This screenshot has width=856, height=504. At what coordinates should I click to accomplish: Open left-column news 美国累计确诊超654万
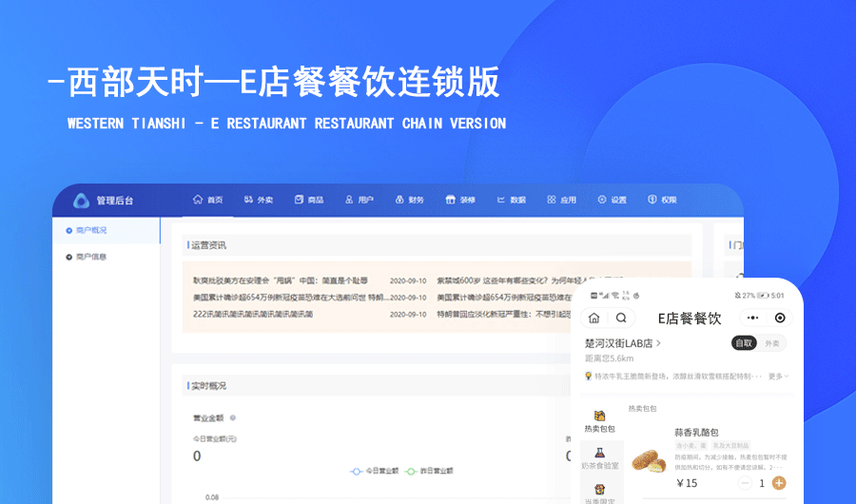pos(290,298)
